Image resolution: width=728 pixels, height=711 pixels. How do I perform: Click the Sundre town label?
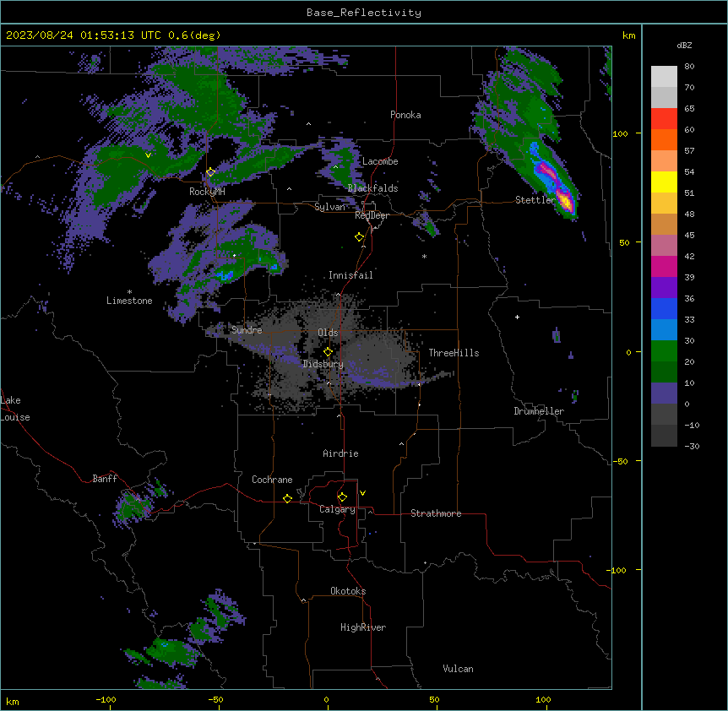pyautogui.click(x=247, y=330)
